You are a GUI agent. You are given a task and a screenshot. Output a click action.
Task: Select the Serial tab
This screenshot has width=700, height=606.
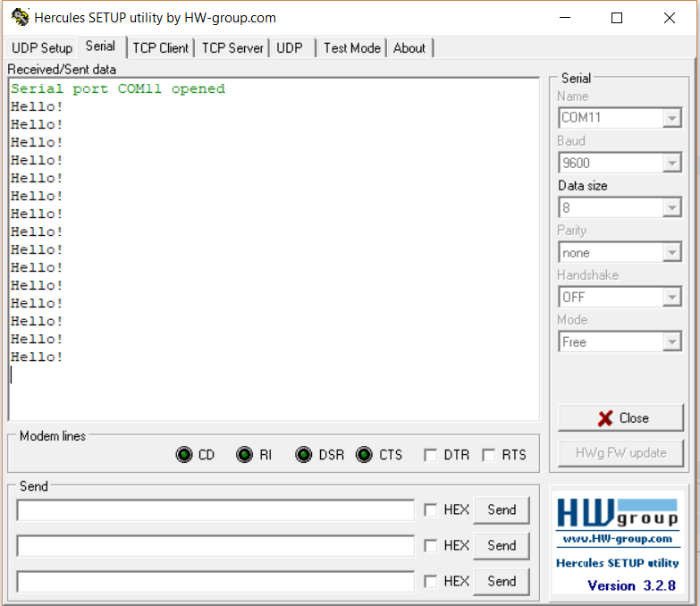(100, 46)
